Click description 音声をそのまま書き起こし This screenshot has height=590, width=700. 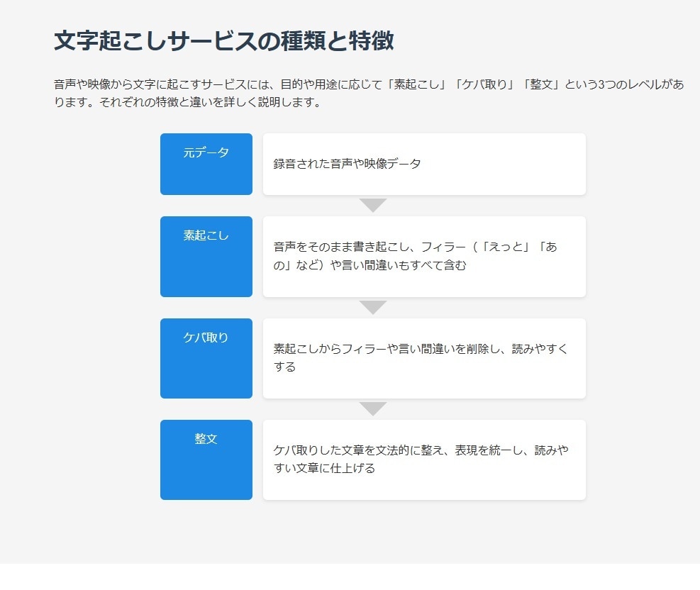point(415,256)
